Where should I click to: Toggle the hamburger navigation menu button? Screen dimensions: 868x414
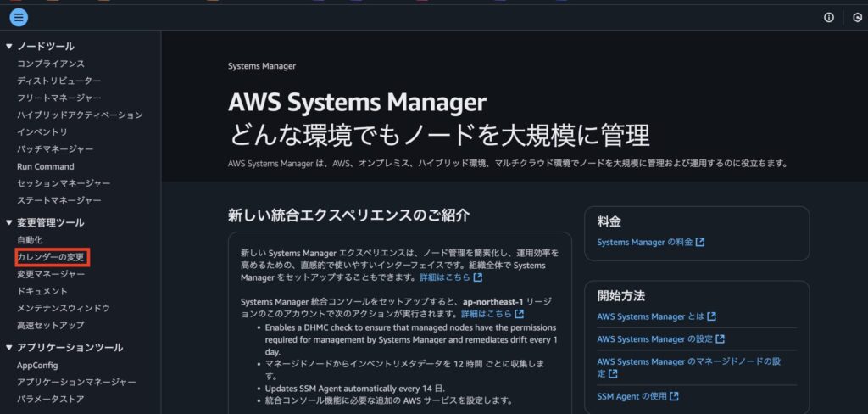point(19,18)
